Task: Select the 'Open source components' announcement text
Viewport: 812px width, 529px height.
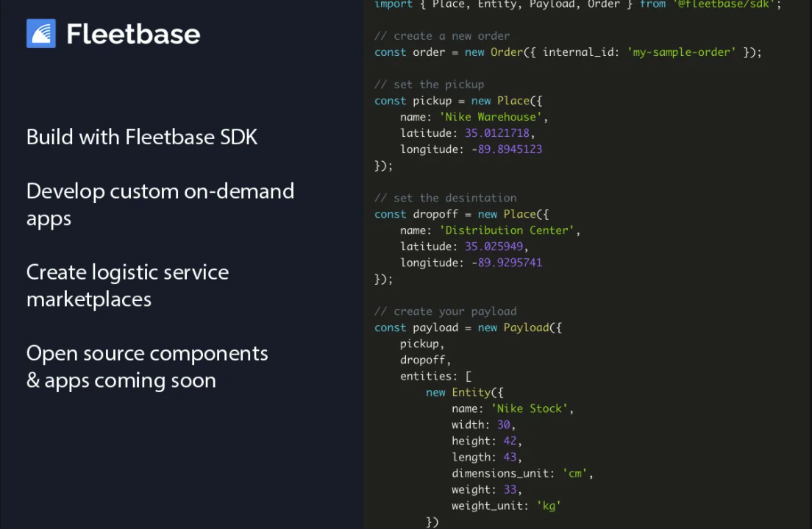Action: [146, 352]
